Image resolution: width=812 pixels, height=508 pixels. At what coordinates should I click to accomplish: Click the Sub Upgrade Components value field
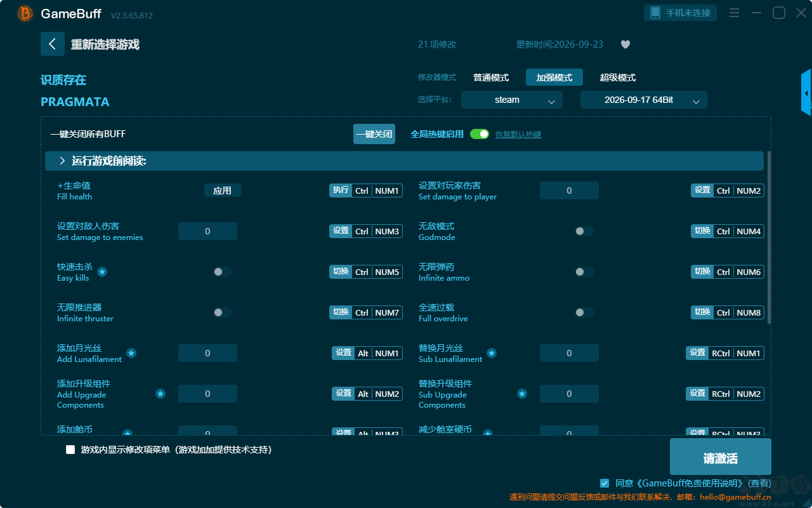[569, 394]
